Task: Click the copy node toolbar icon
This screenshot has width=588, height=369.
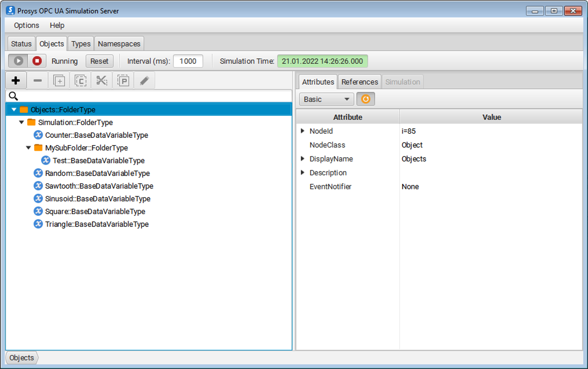Action: coord(80,81)
